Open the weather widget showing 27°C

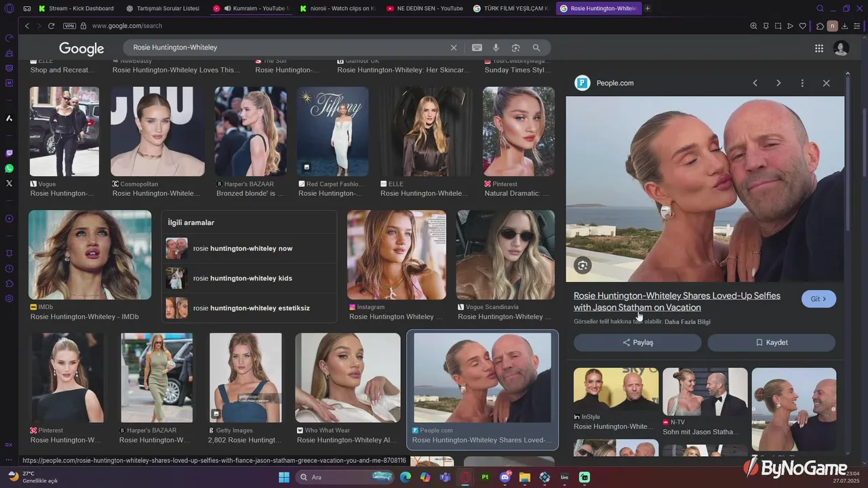point(34,477)
